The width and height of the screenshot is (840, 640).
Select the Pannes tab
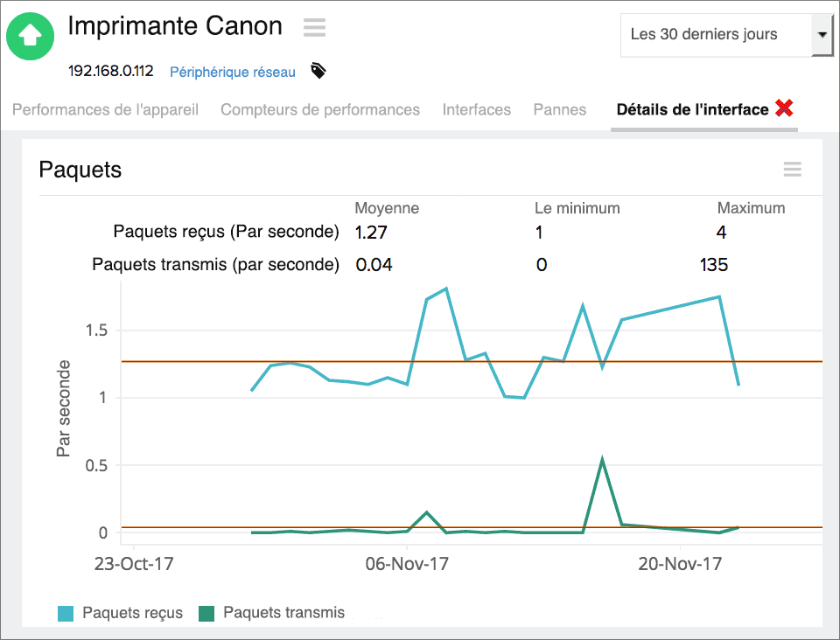559,109
